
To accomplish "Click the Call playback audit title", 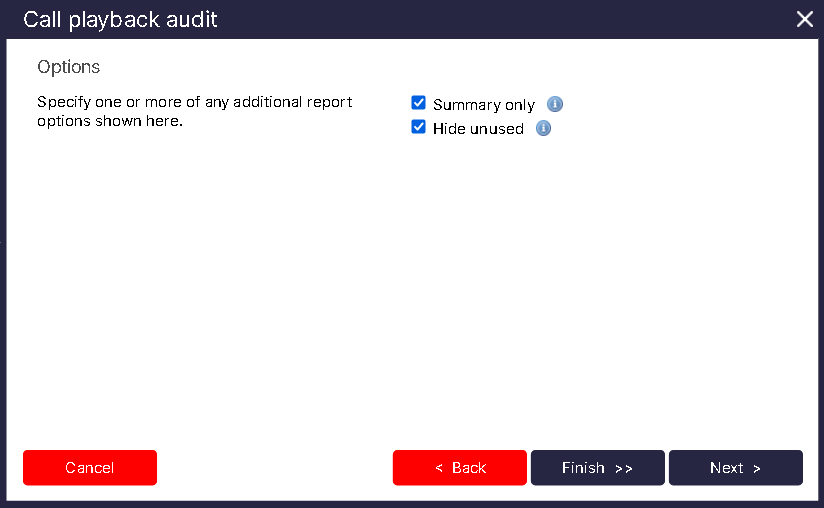I will coord(120,20).
